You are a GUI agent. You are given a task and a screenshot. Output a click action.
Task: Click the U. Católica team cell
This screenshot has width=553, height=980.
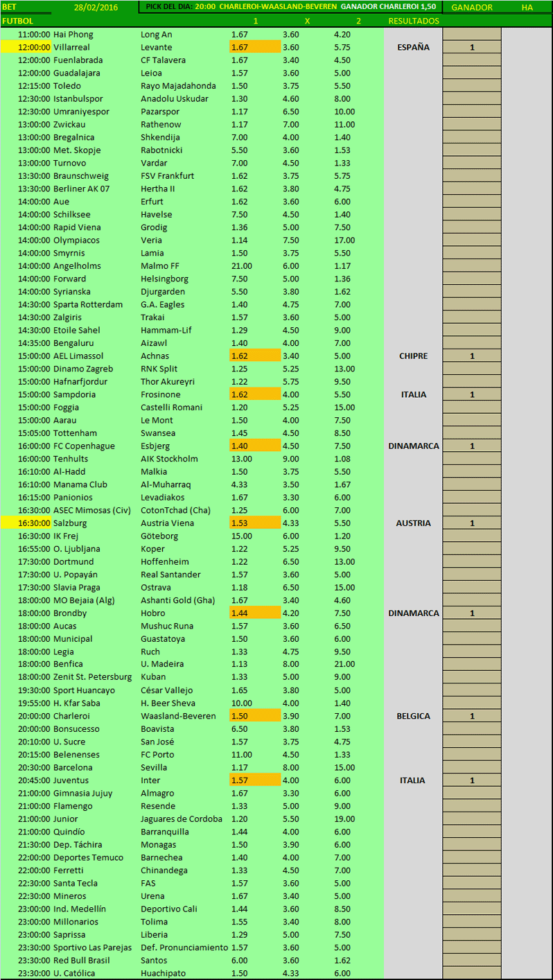(x=74, y=973)
